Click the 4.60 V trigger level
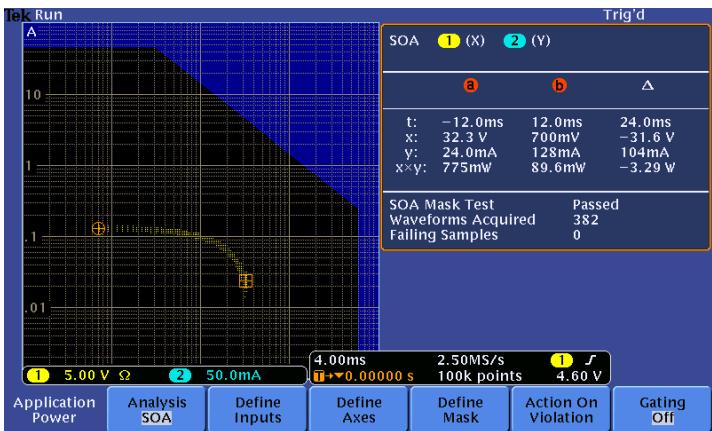The width and height of the screenshot is (712, 431). click(x=578, y=376)
